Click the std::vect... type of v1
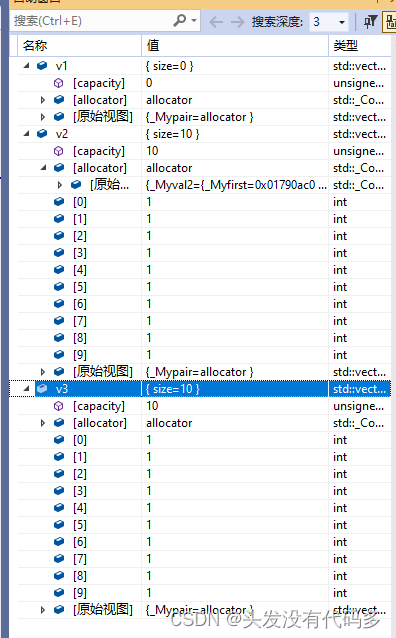This screenshot has height=638, width=396. pos(359,66)
